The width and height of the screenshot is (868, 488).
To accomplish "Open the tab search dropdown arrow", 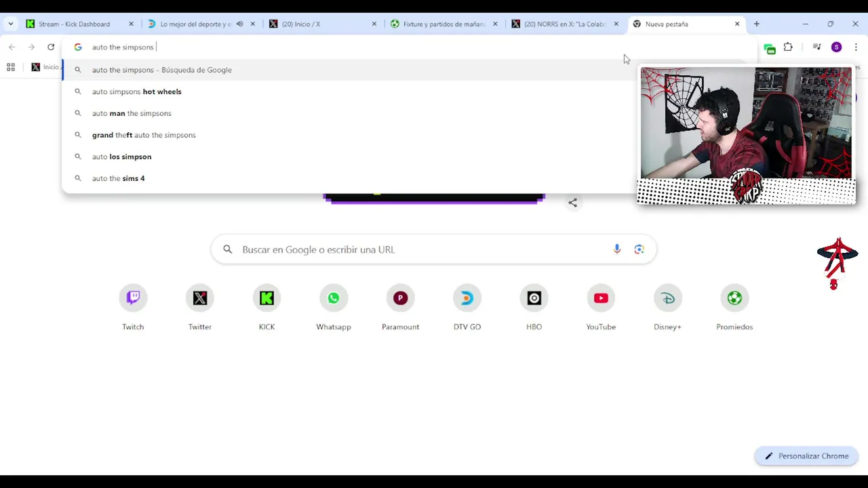I will click(x=11, y=24).
